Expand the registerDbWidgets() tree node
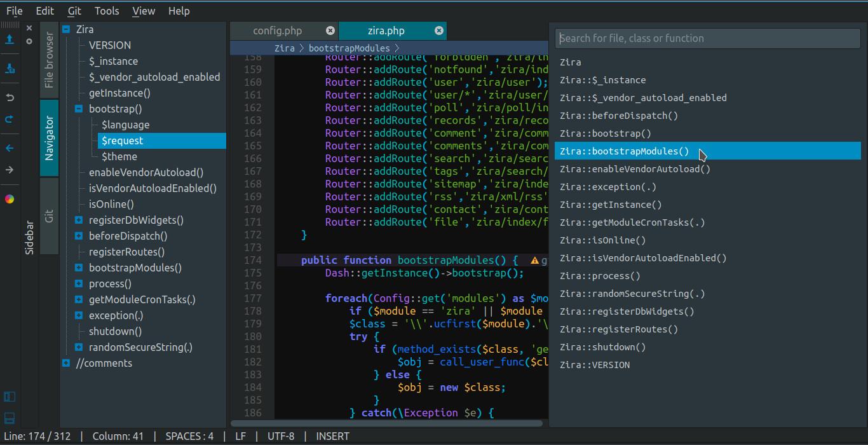 [x=79, y=220]
